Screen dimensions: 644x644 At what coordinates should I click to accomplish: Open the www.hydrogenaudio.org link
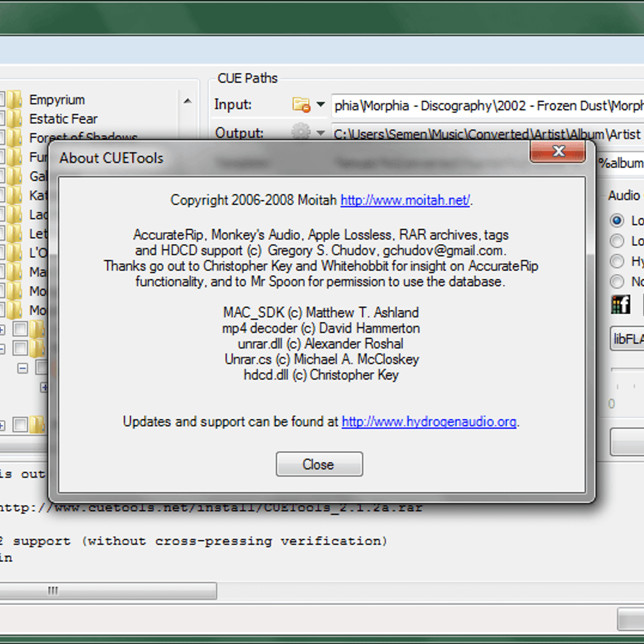click(x=429, y=422)
